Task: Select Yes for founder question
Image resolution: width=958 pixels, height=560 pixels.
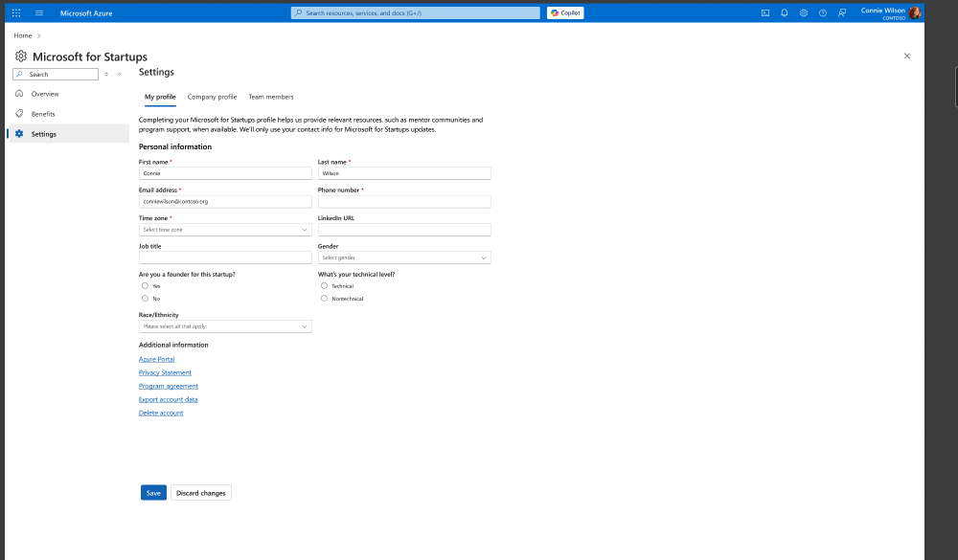Action: tap(145, 286)
